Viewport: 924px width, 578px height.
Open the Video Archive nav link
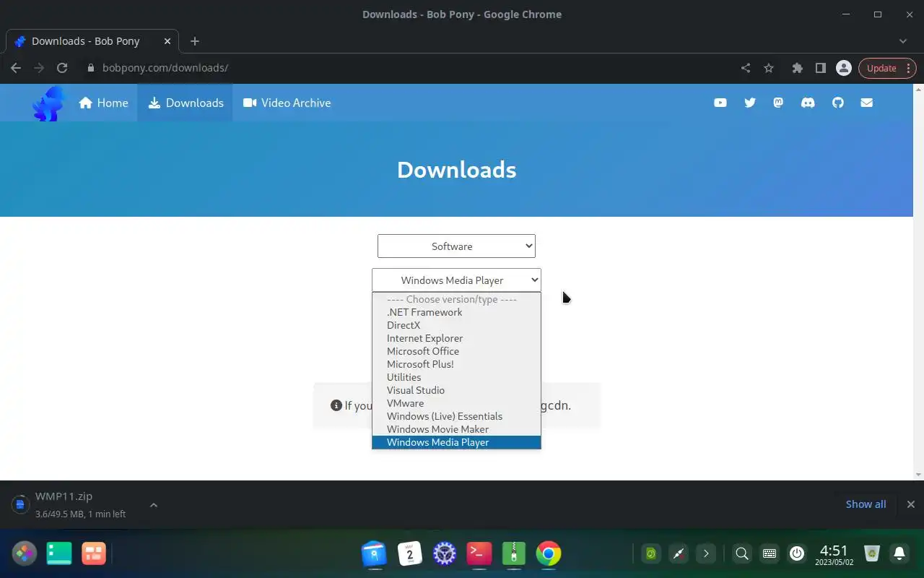pyautogui.click(x=287, y=103)
